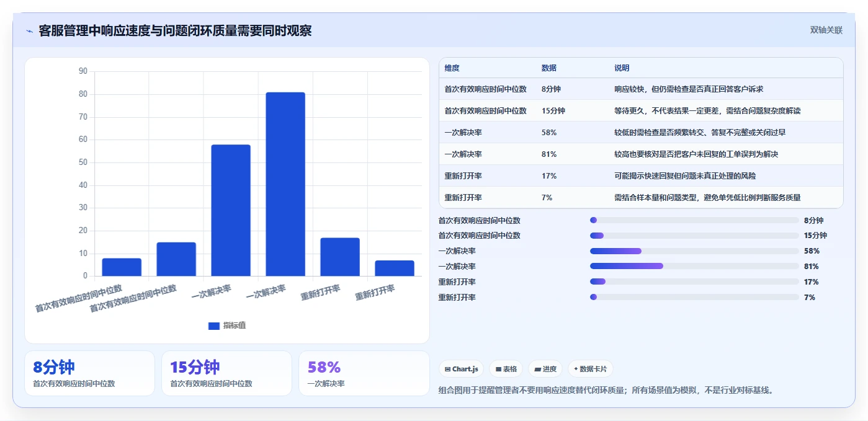The image size is (868, 421).
Task: Click the description 可能揭示快速回复但问题未真正处理的风险
Action: click(x=686, y=176)
